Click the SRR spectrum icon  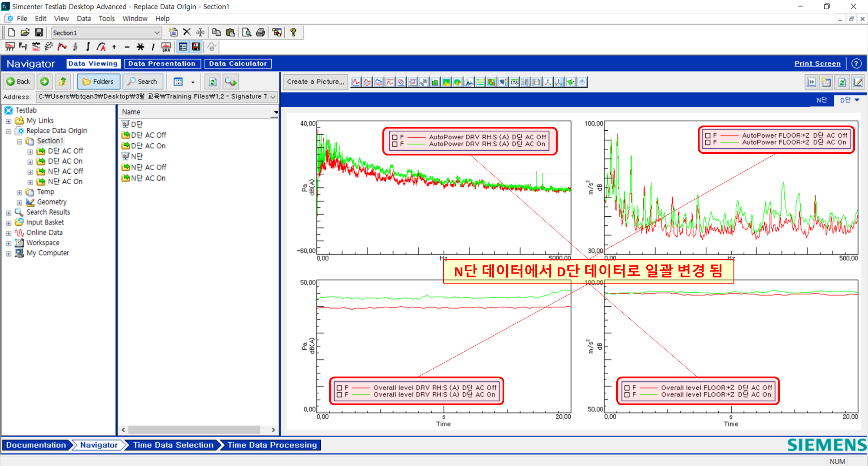166,46
